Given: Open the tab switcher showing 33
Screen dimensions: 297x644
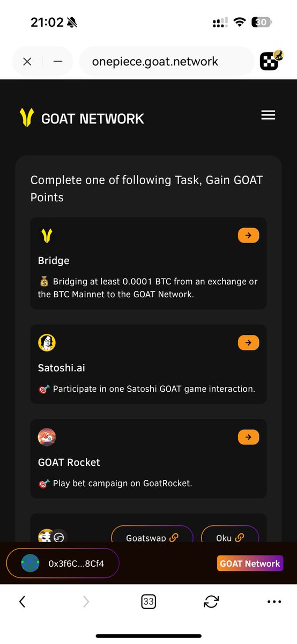Looking at the screenshot, I should (x=148, y=602).
